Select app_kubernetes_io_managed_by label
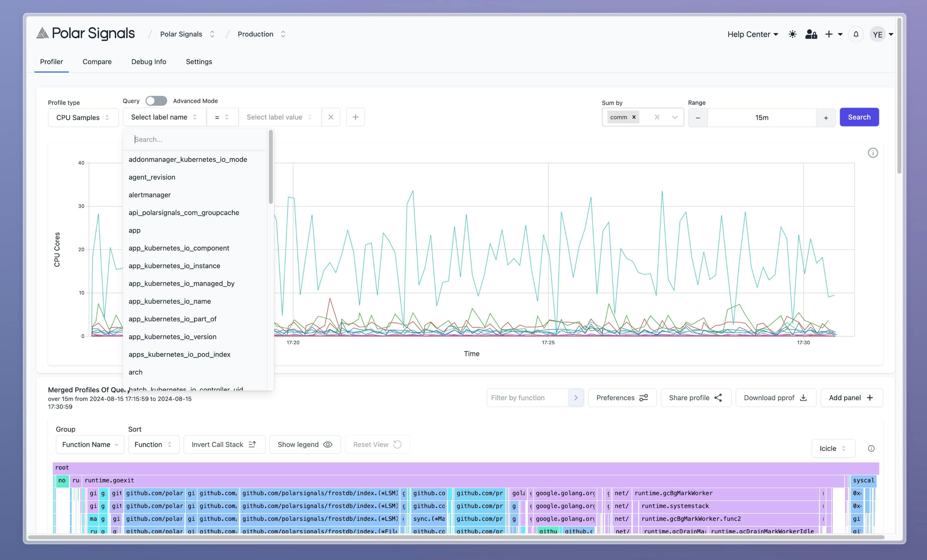 click(195, 283)
